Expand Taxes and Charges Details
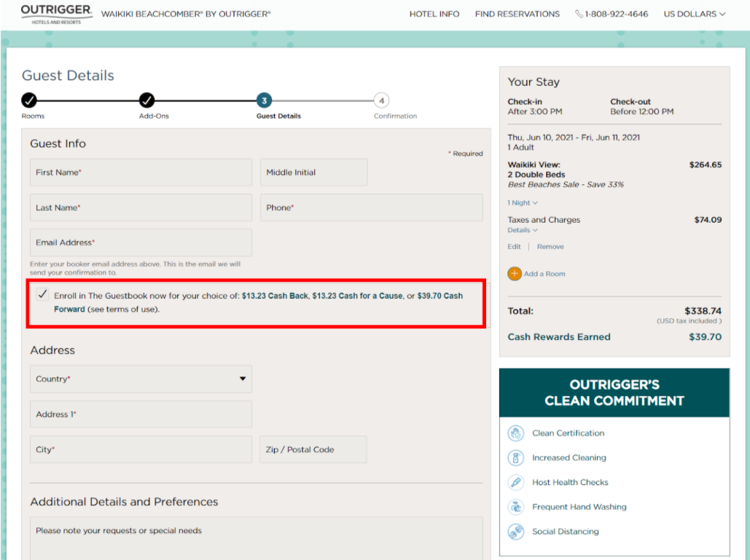 click(x=523, y=230)
